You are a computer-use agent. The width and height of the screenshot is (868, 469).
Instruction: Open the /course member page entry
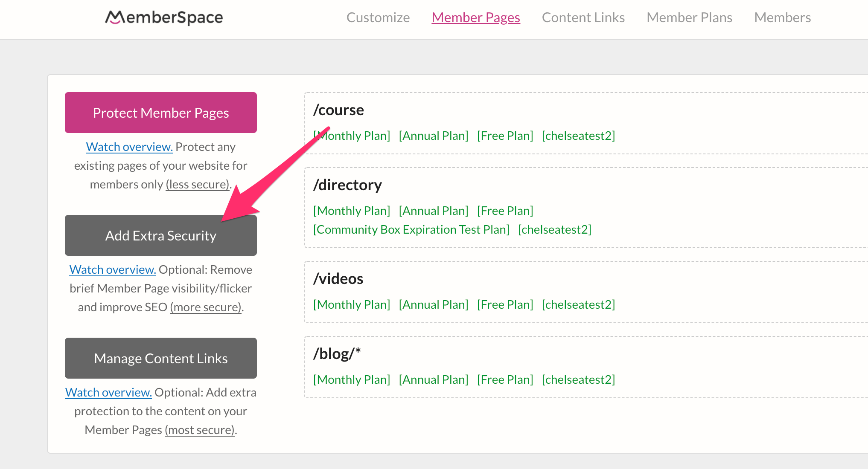click(339, 110)
